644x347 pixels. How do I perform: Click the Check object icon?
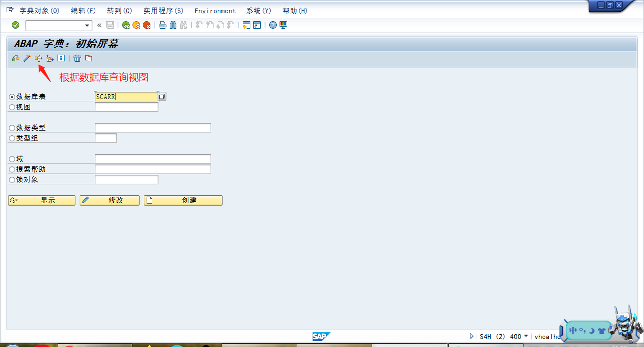pyautogui.click(x=16, y=58)
